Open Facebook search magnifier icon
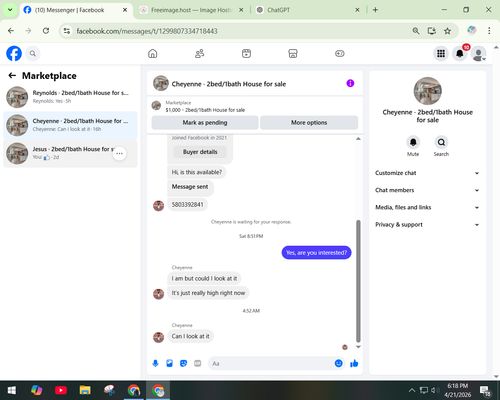 tap(33, 53)
